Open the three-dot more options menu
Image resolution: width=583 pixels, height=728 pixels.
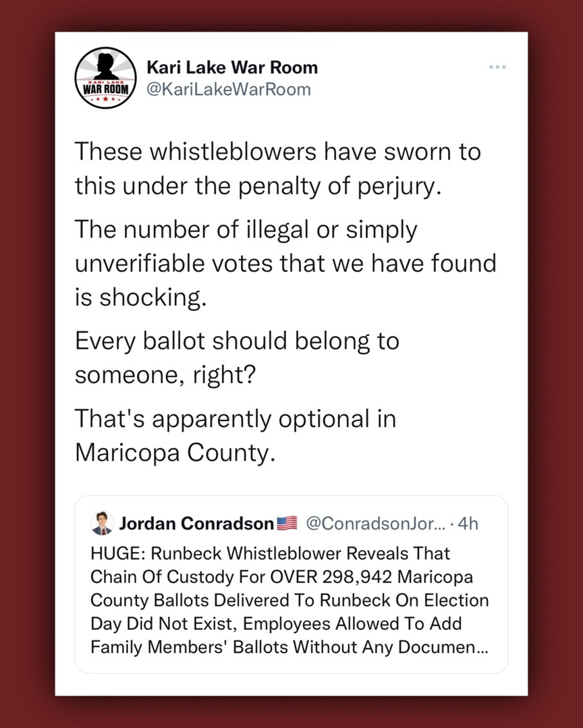click(497, 67)
